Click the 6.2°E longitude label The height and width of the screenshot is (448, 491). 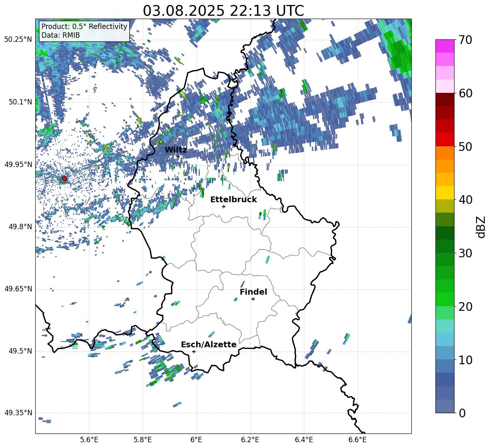[250, 440]
